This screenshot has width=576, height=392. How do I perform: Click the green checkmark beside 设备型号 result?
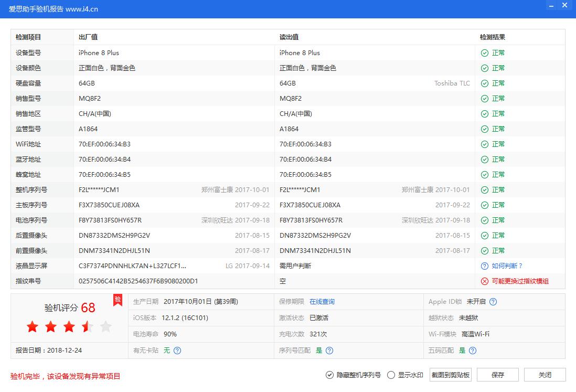(x=484, y=52)
